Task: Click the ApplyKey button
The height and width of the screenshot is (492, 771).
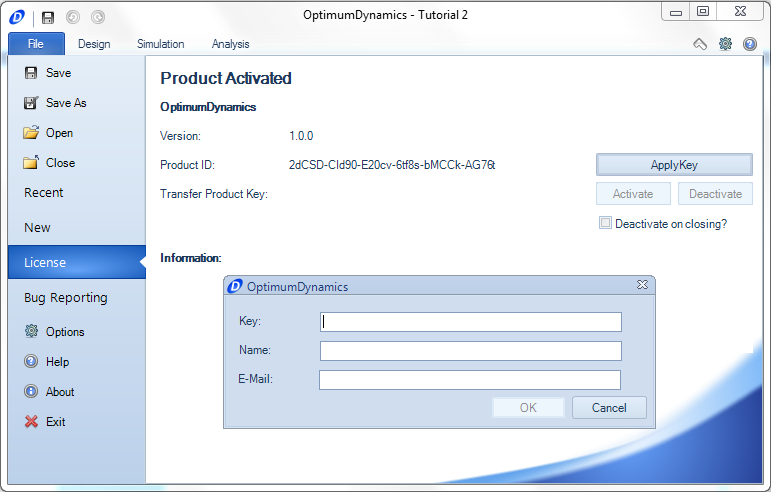Action: (x=674, y=165)
